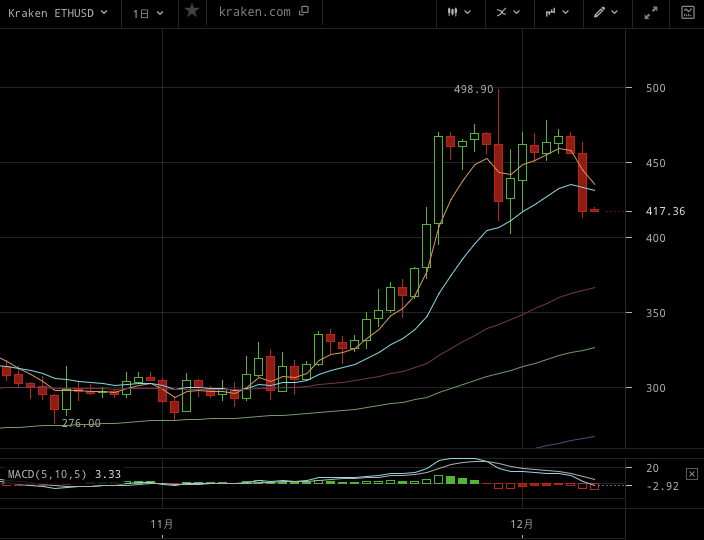704x540 pixels.
Task: Change the 1日 timeframe dropdown
Action: pyautogui.click(x=148, y=13)
